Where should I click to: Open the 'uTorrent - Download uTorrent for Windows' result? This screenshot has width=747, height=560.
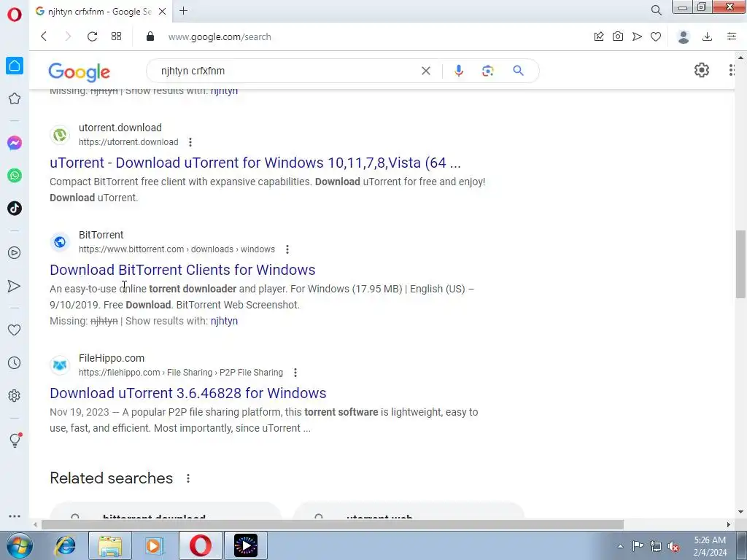255,163
